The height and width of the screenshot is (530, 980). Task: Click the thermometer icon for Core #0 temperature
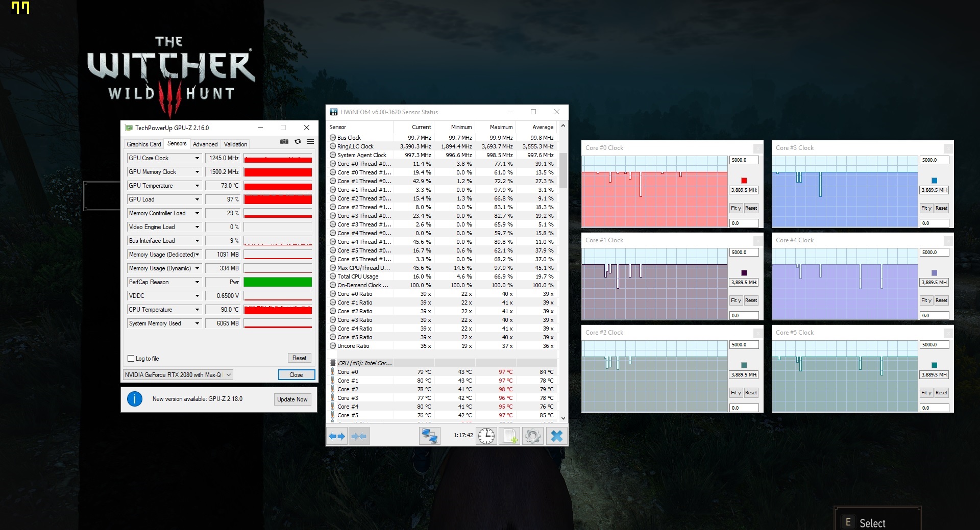click(332, 372)
